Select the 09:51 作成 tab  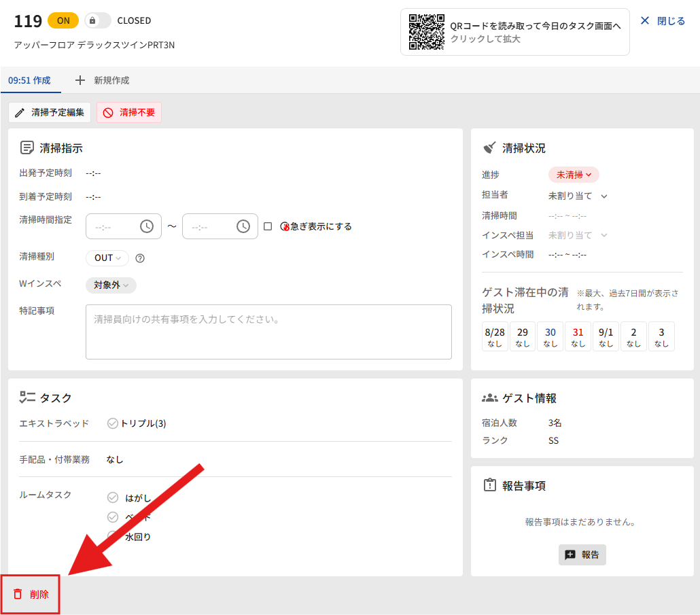click(x=29, y=80)
